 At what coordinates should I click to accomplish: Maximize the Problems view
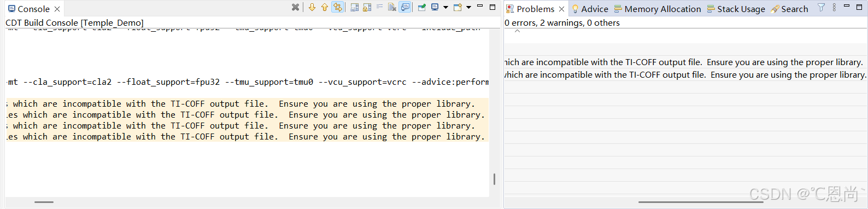[859, 7]
